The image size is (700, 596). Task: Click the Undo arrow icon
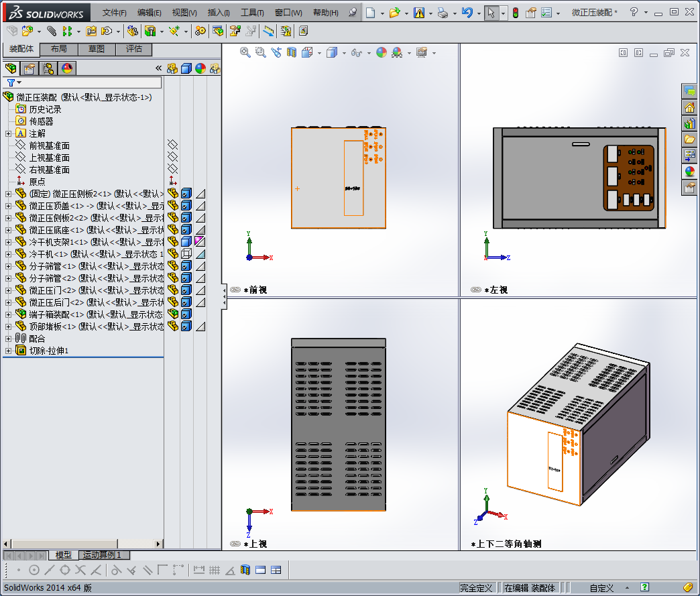[467, 13]
